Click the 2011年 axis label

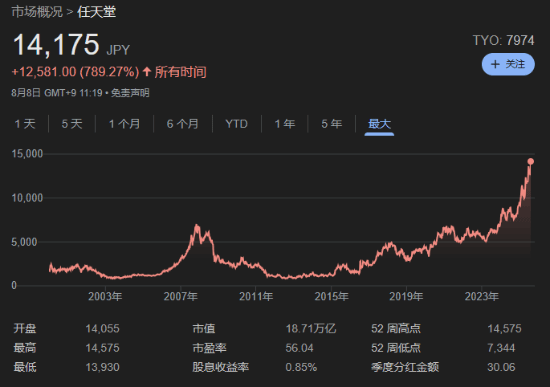[256, 296]
